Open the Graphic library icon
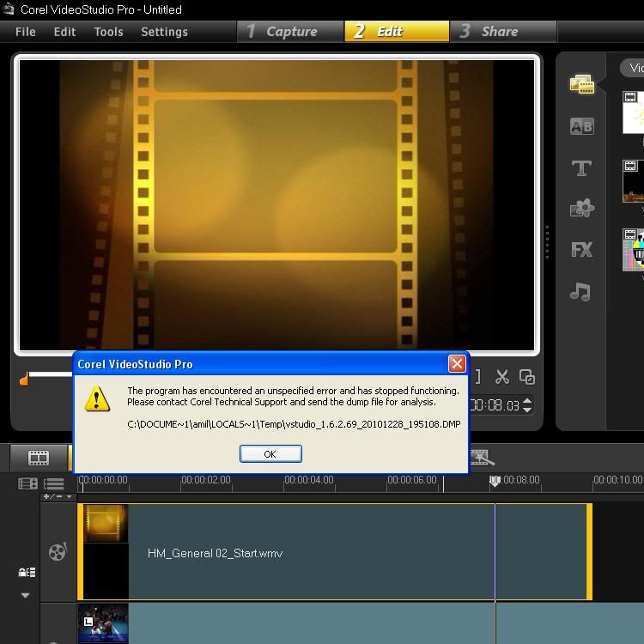This screenshot has width=644, height=644. click(x=581, y=208)
